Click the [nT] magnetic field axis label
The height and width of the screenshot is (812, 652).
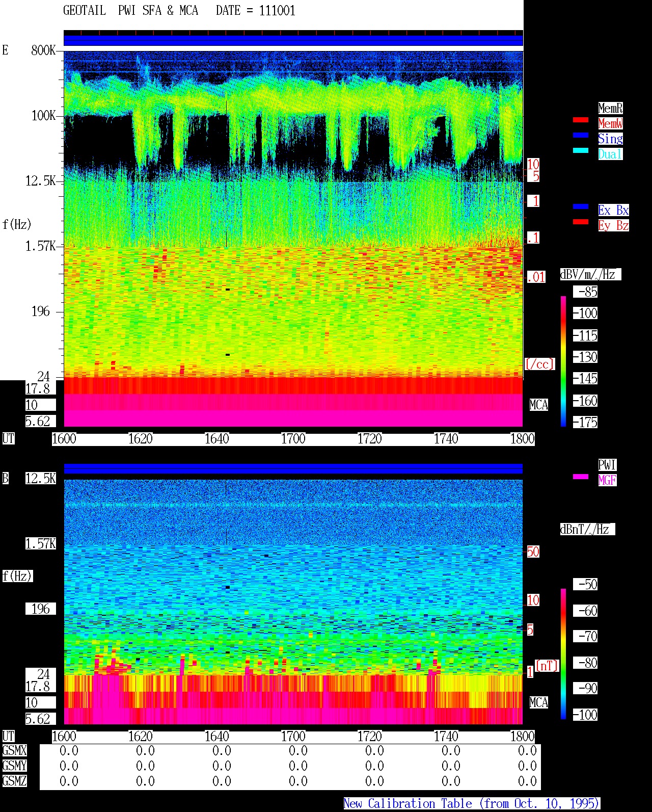tap(547, 665)
